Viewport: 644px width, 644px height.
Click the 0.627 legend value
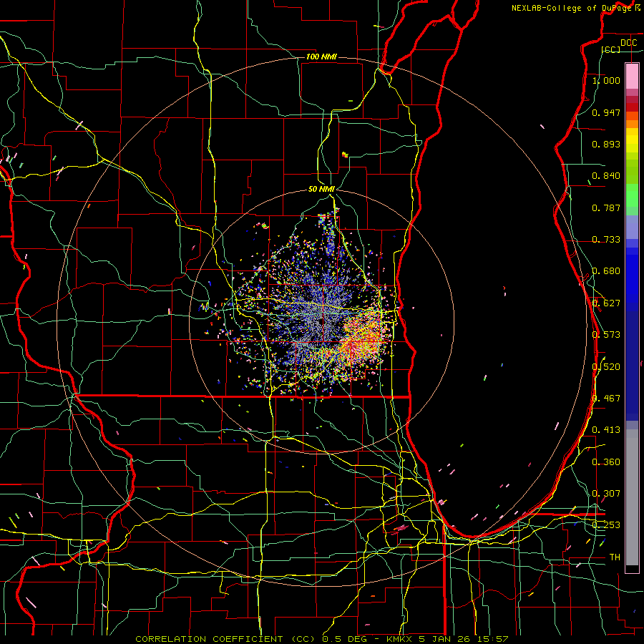click(x=606, y=303)
